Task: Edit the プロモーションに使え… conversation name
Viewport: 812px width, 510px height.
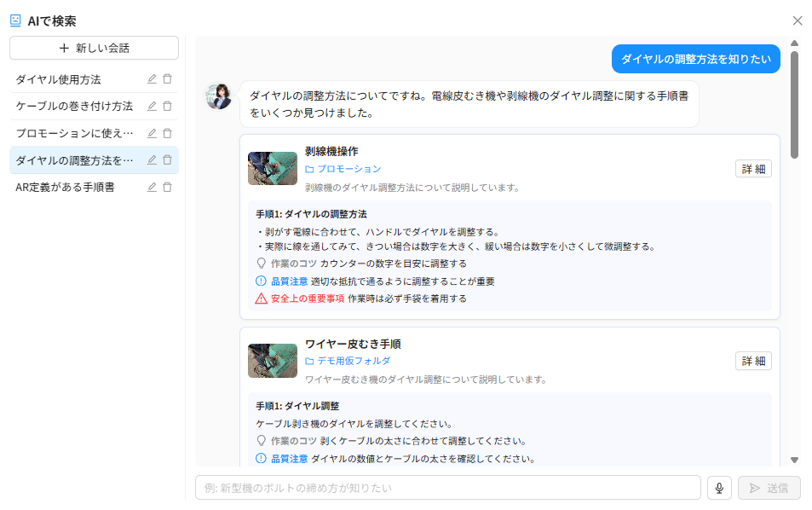Action: point(152,133)
